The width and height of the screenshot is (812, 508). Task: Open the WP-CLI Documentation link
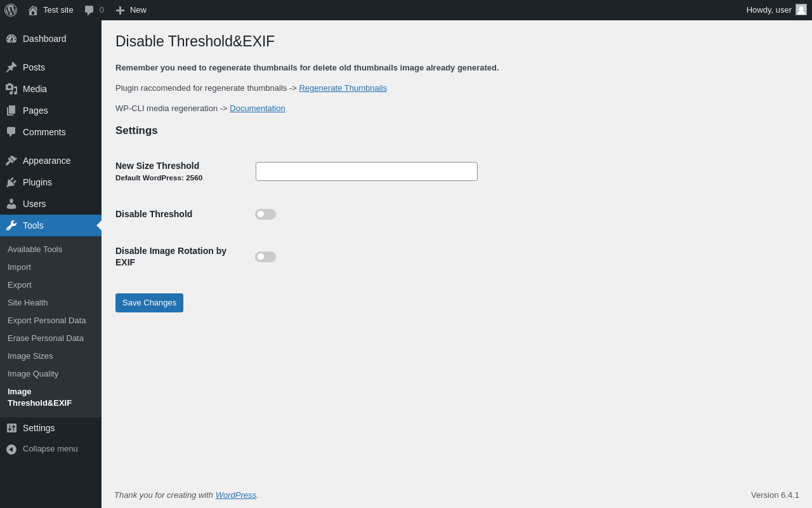point(258,109)
